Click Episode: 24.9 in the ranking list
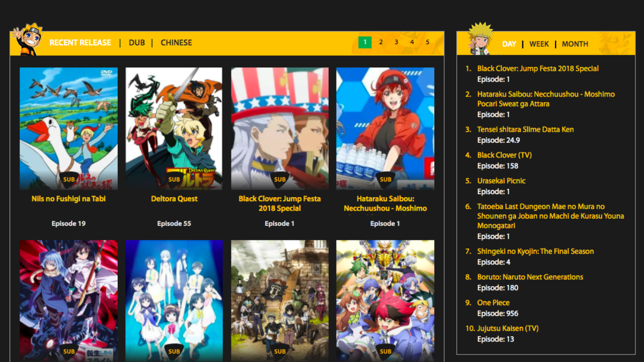Screen dimensions: 644x362 (498, 140)
